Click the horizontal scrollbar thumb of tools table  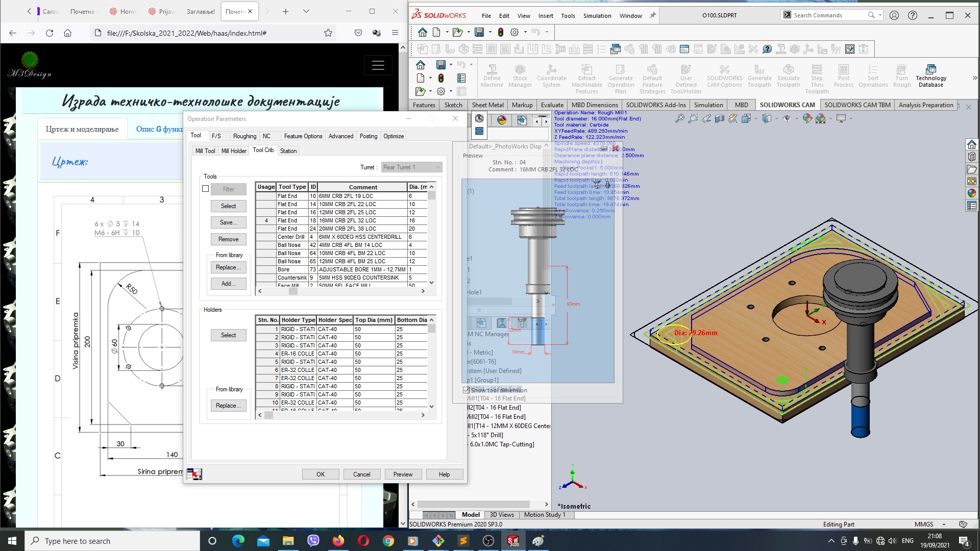293,291
